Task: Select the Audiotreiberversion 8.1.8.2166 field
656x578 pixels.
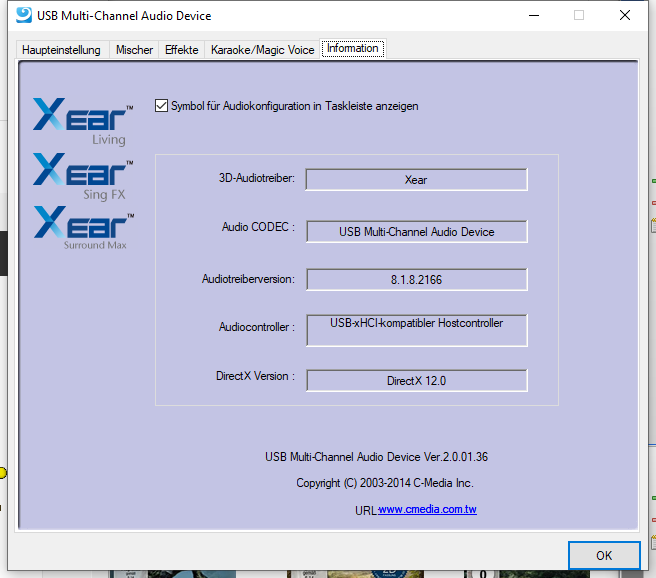Action: pos(416,280)
